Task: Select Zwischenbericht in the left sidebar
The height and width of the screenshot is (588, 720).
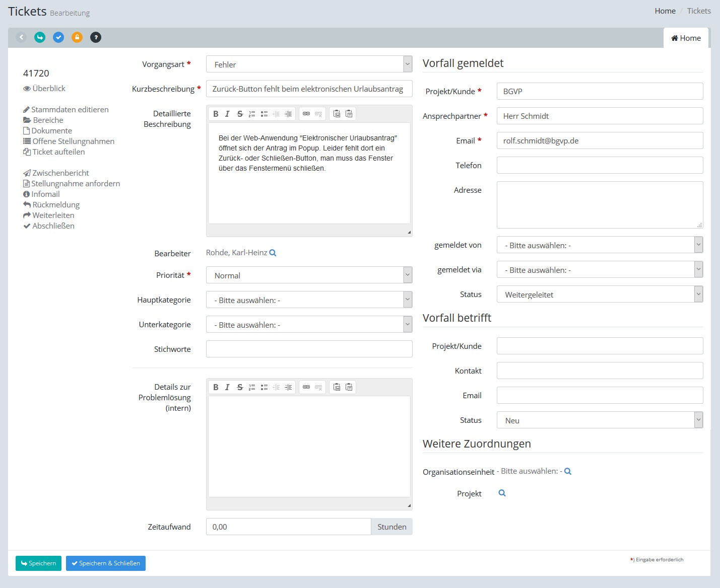Action: [60, 173]
